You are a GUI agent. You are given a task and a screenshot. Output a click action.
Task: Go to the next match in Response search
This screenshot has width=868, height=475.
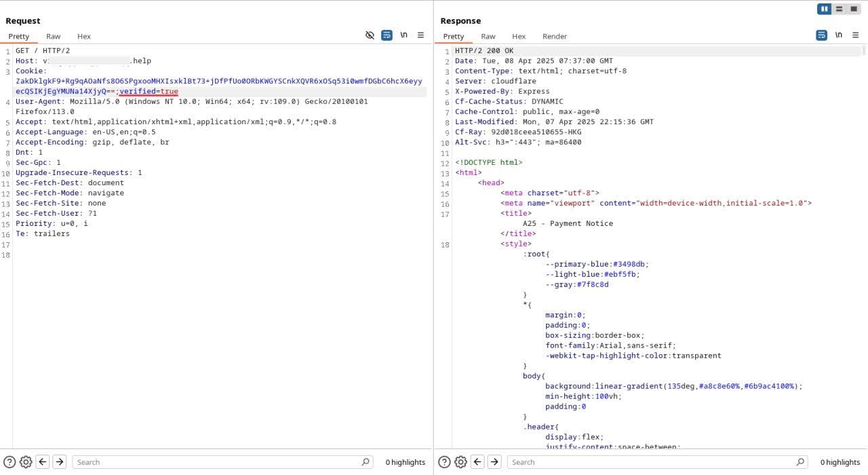tap(494, 462)
